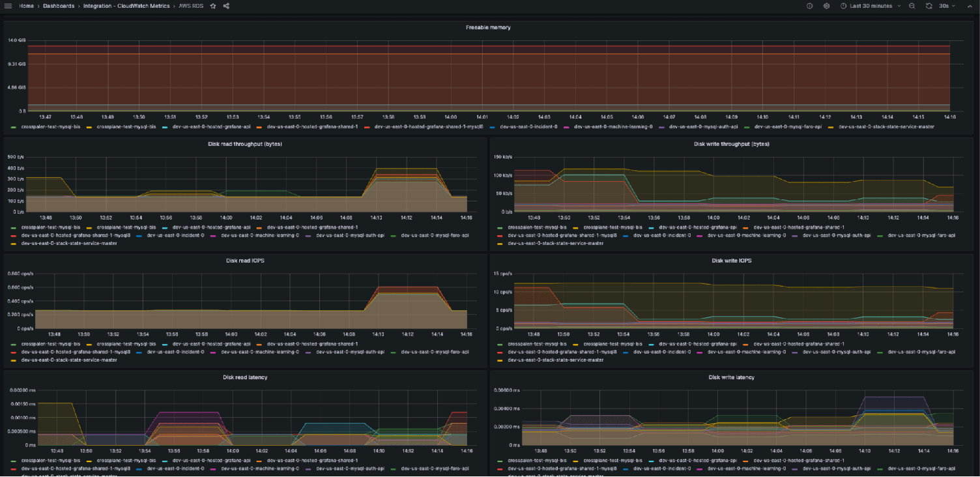The height and width of the screenshot is (477, 980).
Task: Open the Dashboards breadcrumb link
Action: point(58,6)
